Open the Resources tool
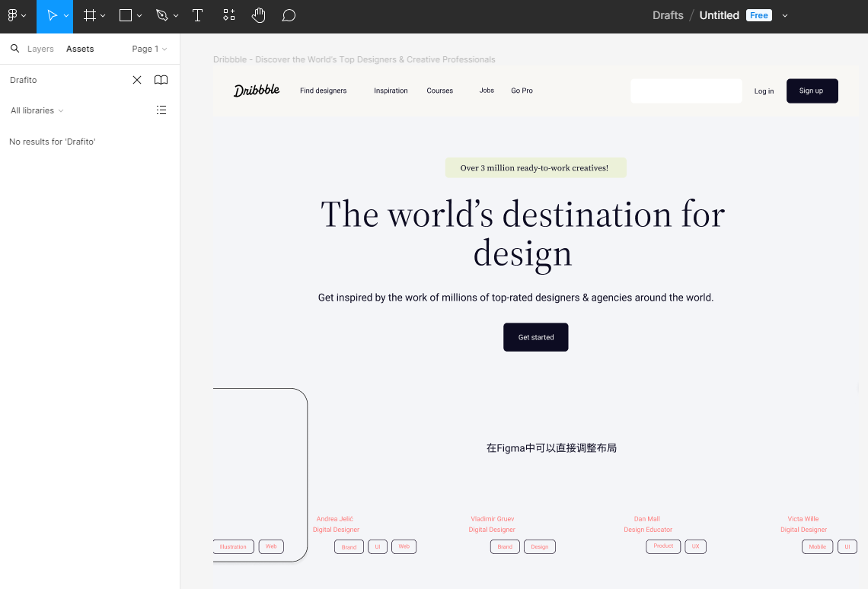The height and width of the screenshot is (589, 868). (228, 15)
